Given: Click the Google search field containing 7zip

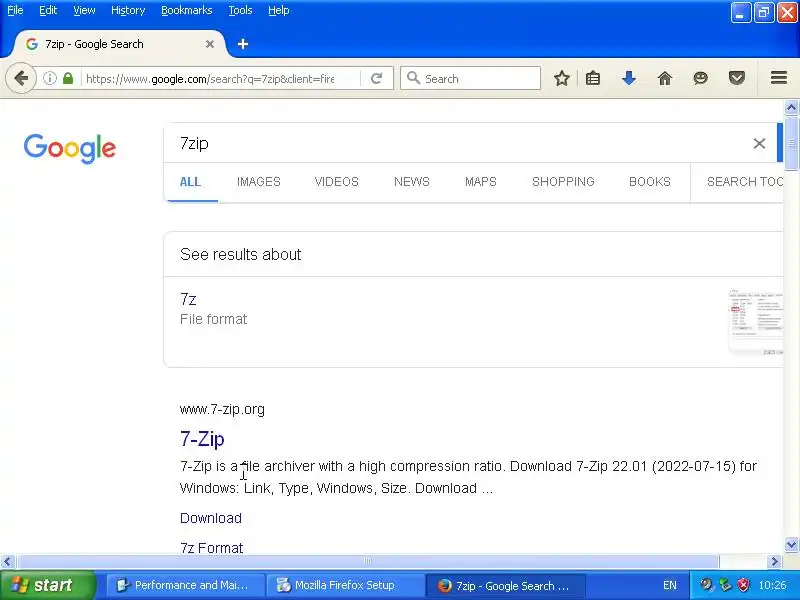Looking at the screenshot, I should (459, 143).
